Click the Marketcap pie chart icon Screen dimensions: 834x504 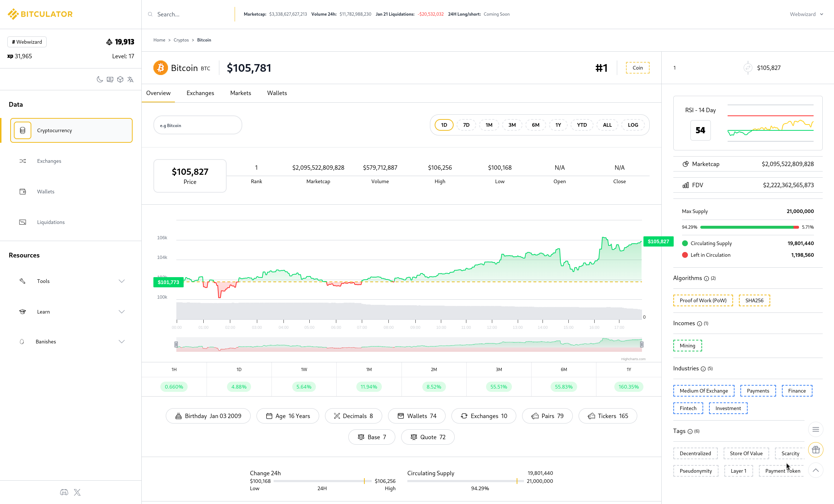[x=686, y=164]
